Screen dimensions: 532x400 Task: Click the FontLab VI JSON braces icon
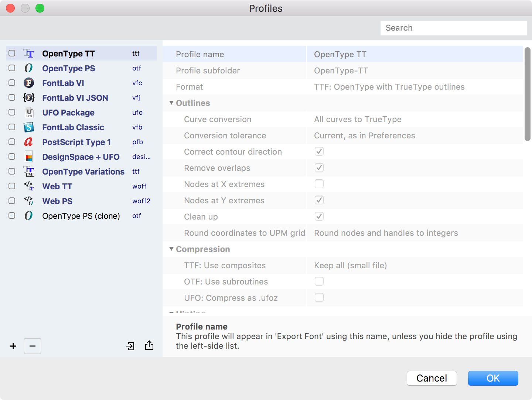29,98
